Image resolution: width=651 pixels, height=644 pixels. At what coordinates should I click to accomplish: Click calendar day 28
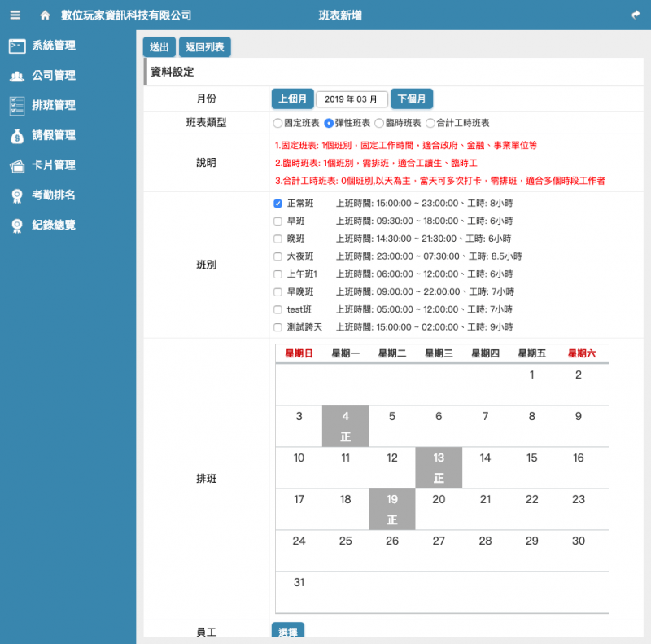[x=485, y=551]
